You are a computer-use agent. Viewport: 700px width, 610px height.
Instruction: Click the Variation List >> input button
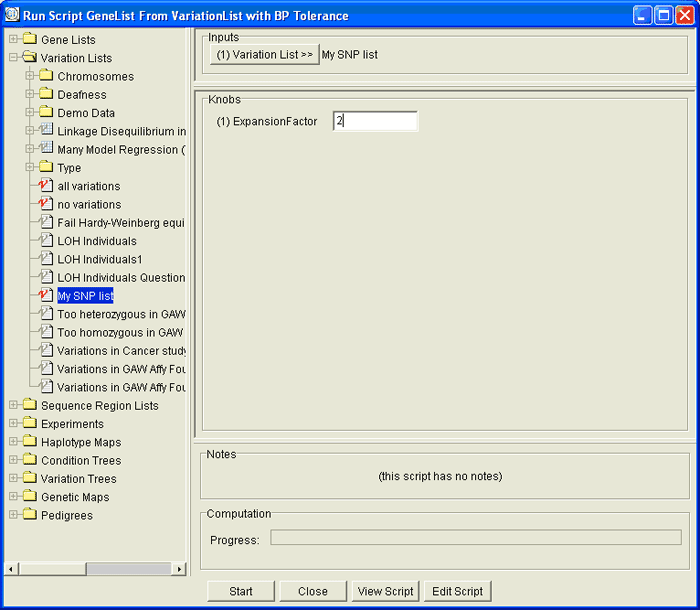click(264, 55)
